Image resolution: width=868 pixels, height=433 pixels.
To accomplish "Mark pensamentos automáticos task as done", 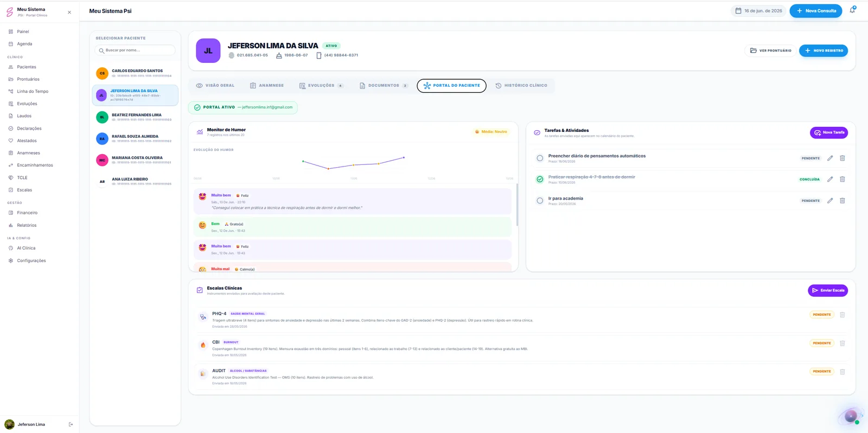I will click(x=540, y=158).
